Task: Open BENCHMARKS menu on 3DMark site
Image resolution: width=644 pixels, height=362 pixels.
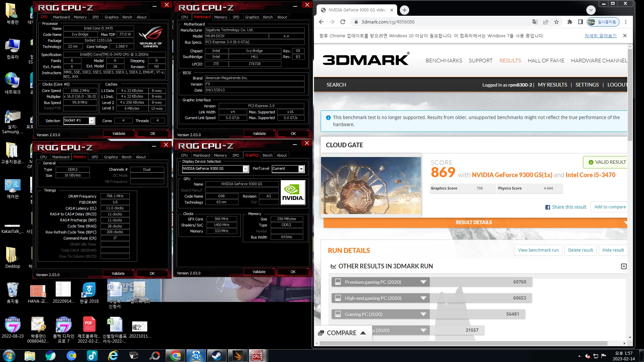Action: 444,61
